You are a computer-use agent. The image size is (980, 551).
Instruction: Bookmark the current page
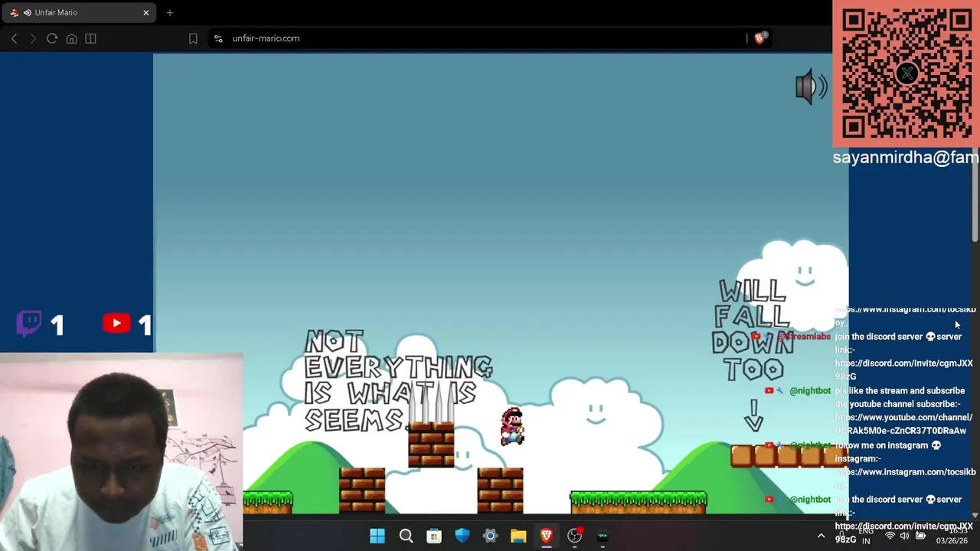point(193,38)
